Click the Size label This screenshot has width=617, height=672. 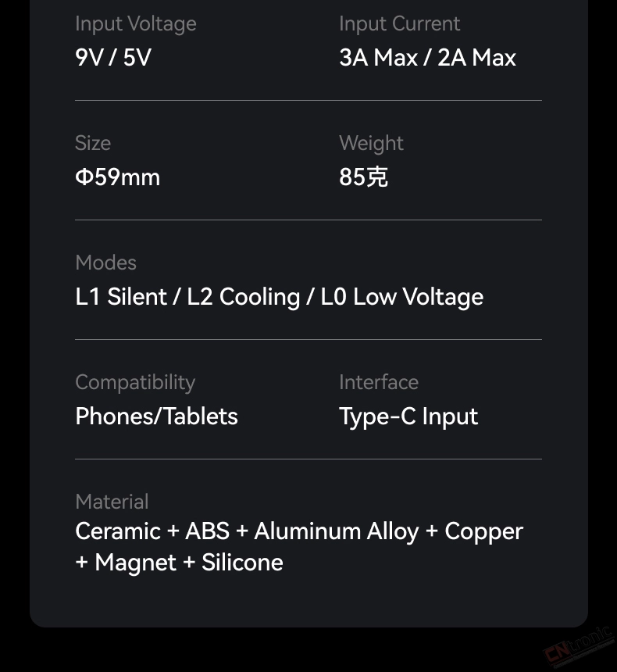point(93,143)
